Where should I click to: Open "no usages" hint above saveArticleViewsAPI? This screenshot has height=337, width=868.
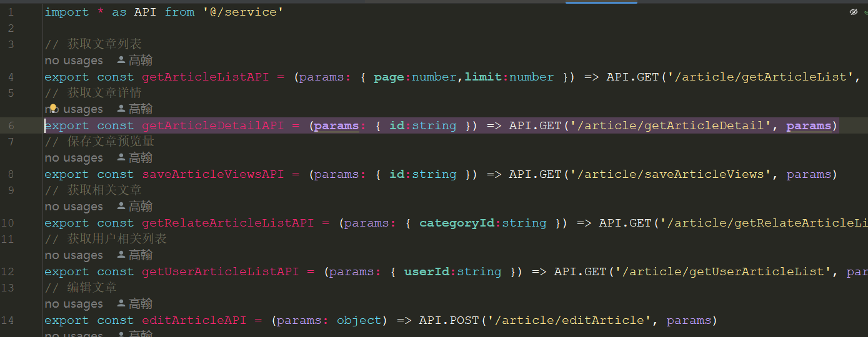coord(73,158)
